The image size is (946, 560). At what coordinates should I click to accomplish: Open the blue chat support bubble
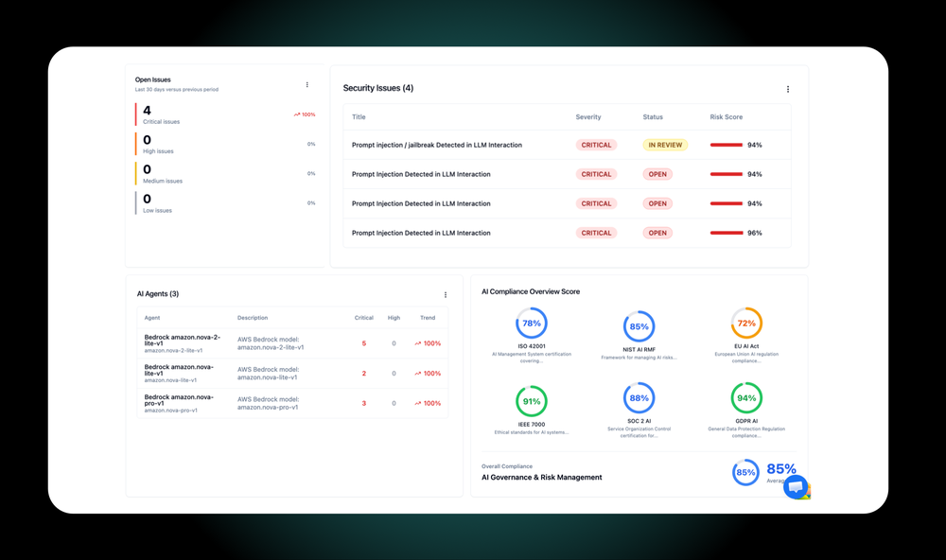tap(796, 486)
